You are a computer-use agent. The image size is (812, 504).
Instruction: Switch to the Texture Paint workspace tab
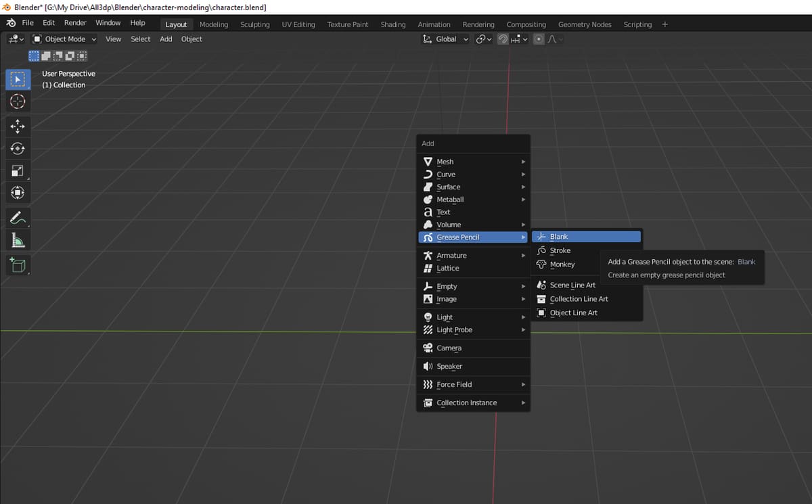pyautogui.click(x=348, y=24)
